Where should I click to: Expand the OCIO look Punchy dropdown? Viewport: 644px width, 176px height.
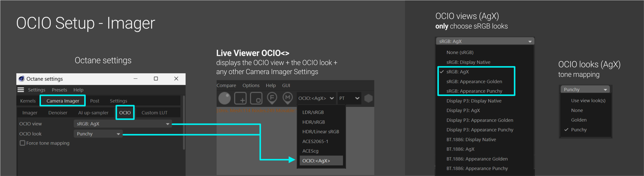98,134
